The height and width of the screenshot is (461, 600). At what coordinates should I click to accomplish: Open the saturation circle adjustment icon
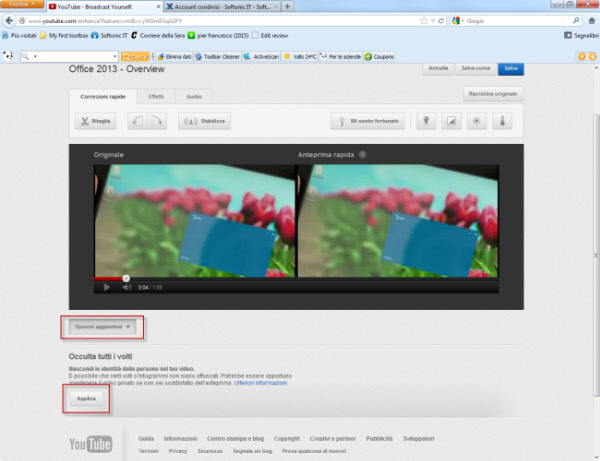pyautogui.click(x=476, y=121)
